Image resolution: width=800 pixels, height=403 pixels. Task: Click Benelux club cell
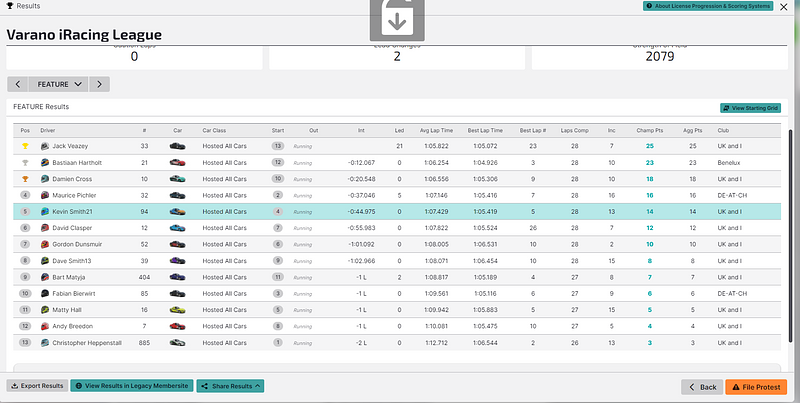[x=729, y=163]
